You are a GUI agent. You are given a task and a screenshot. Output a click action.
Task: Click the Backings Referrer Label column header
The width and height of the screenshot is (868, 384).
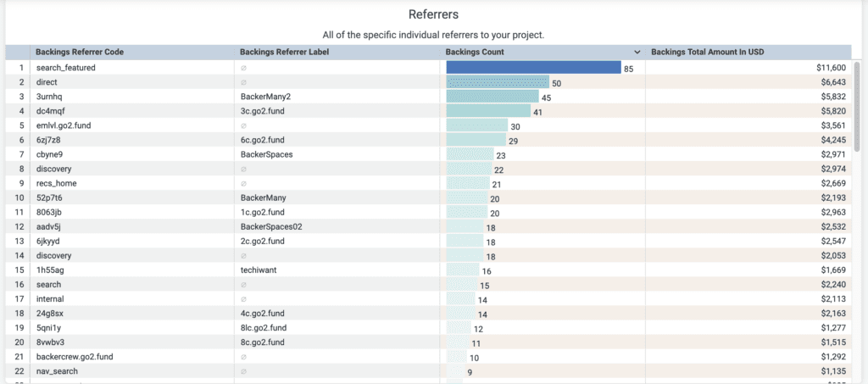tap(284, 53)
